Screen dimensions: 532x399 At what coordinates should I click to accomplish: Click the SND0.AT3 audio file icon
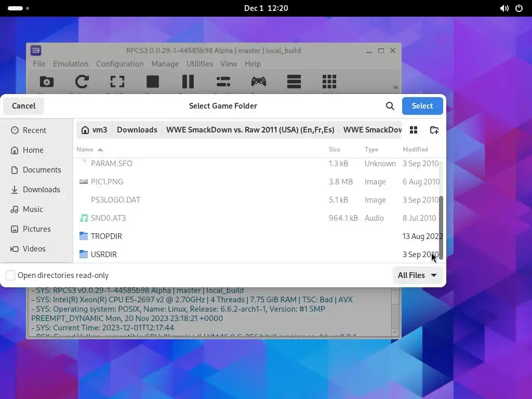[x=84, y=218]
